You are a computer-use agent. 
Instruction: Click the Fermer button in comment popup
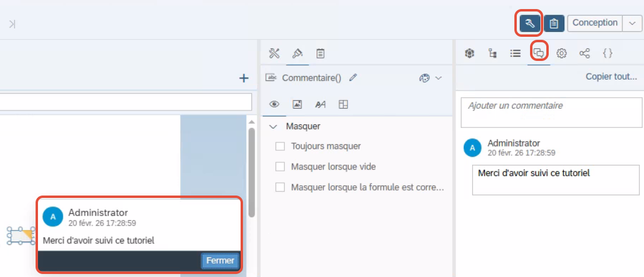(220, 261)
